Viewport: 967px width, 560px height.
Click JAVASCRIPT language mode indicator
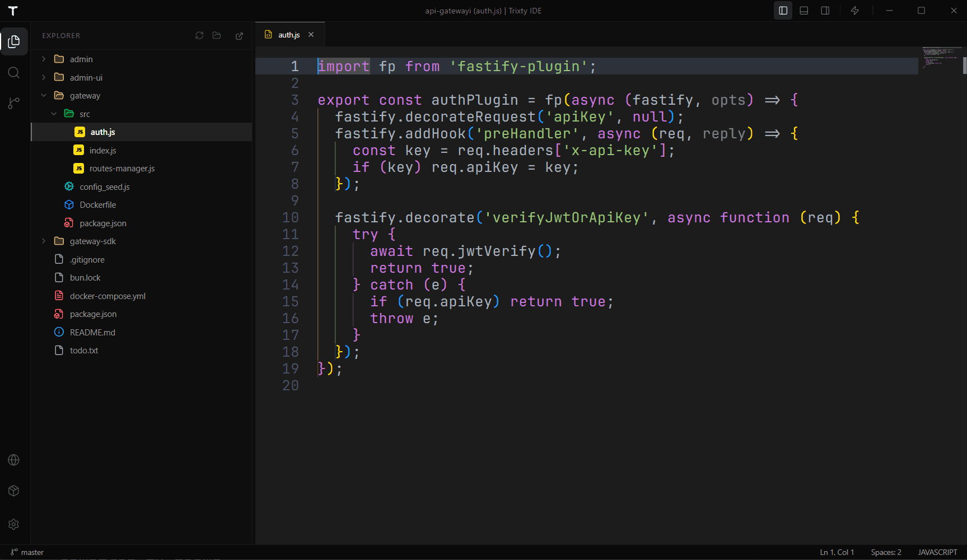click(937, 552)
